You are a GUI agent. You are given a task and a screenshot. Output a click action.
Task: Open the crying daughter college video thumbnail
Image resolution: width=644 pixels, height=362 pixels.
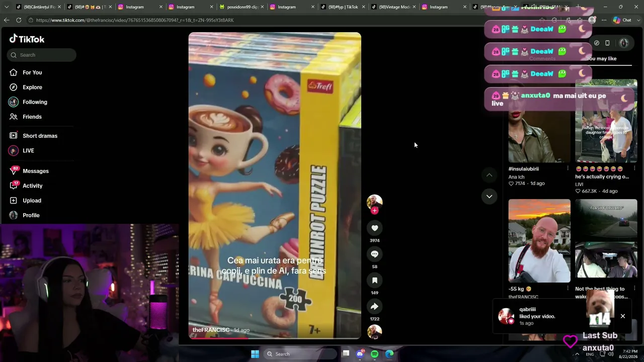[606, 121]
